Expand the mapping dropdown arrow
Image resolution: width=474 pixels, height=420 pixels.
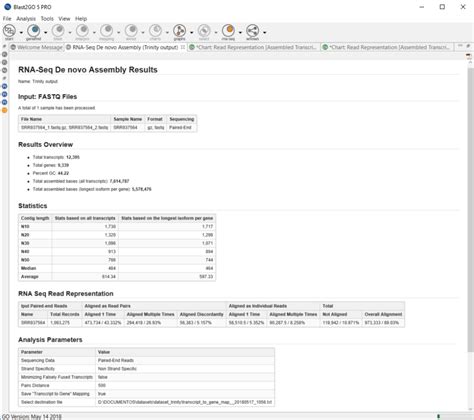[x=118, y=32]
